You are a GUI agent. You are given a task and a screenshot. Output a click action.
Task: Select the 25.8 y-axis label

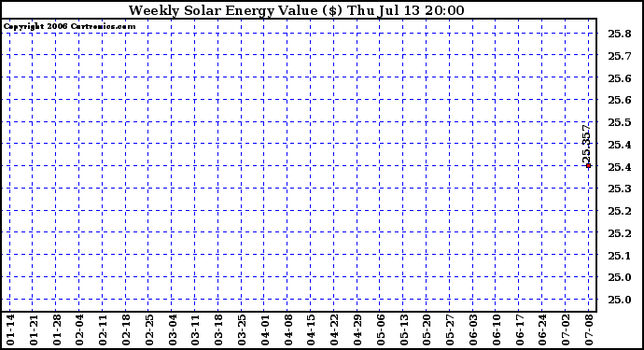(x=620, y=34)
